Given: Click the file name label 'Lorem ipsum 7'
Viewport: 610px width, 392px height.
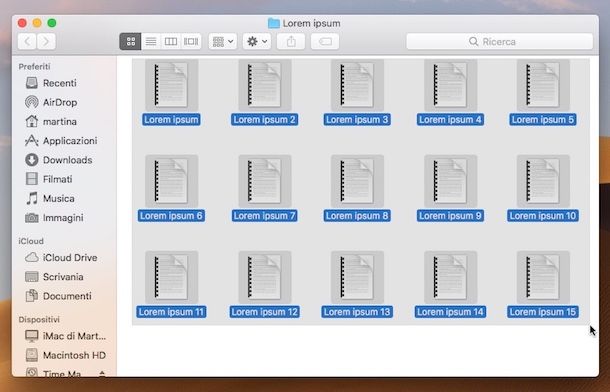Looking at the screenshot, I should click(x=265, y=216).
